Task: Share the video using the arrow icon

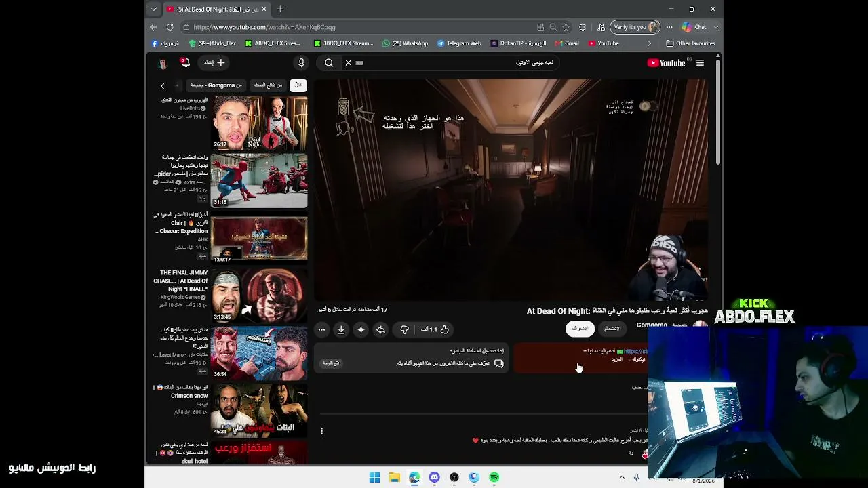Action: pyautogui.click(x=381, y=329)
